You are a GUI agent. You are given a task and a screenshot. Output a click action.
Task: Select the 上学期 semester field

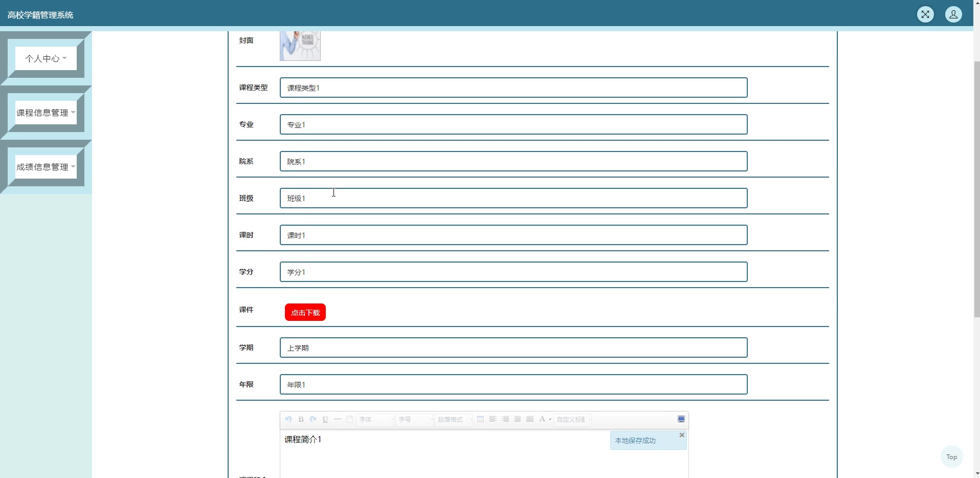(x=514, y=347)
